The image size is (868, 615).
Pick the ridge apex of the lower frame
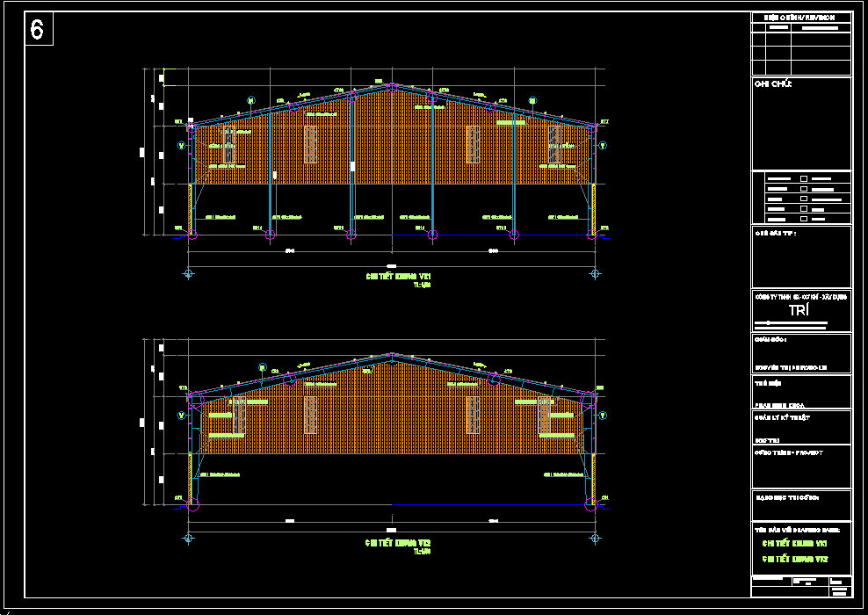393,357
